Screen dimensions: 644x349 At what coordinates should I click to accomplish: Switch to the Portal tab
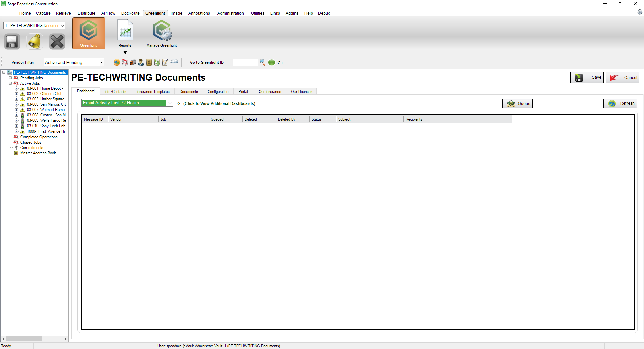click(x=243, y=92)
